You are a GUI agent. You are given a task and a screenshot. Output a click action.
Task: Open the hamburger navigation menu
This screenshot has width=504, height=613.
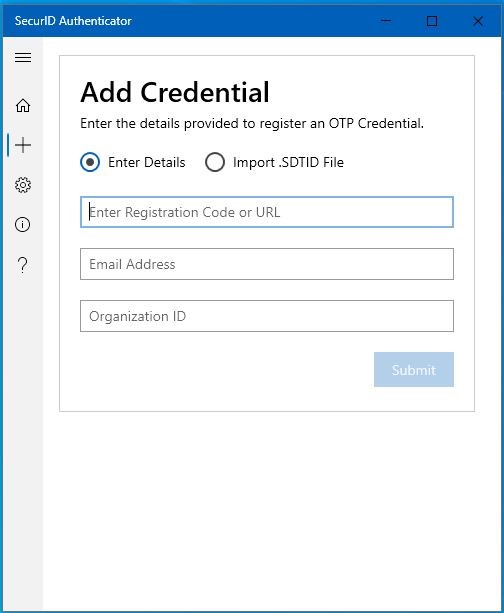[23, 57]
